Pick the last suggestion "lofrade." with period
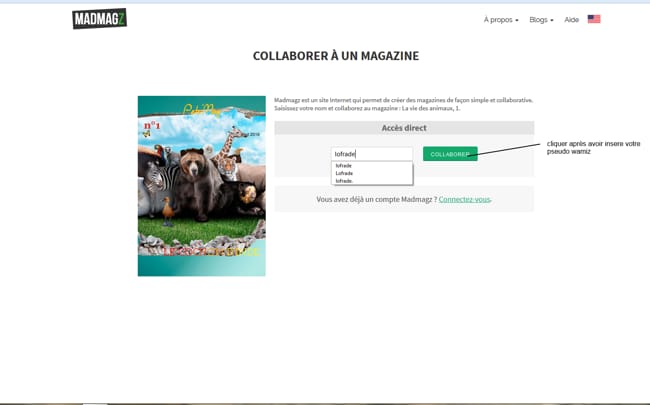Screen dimensions: 650x405 pyautogui.click(x=344, y=181)
